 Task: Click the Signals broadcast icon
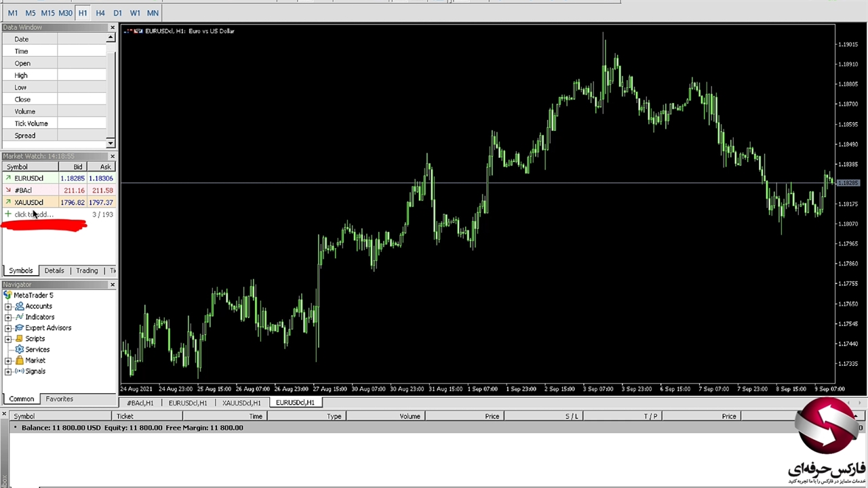point(19,371)
